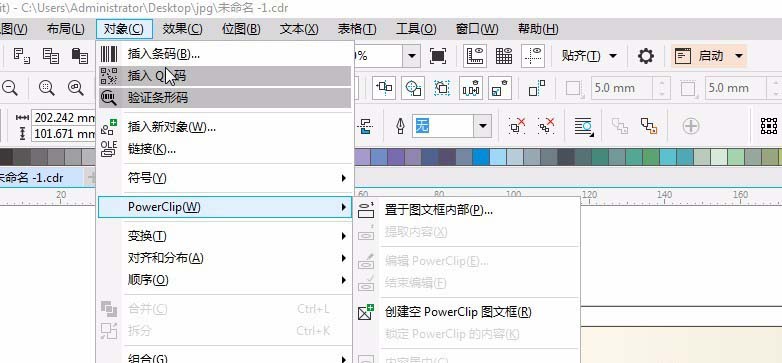Screen dimensions: 782x363
Task: Click the orange-accented combine shapes icon
Action: (649, 126)
